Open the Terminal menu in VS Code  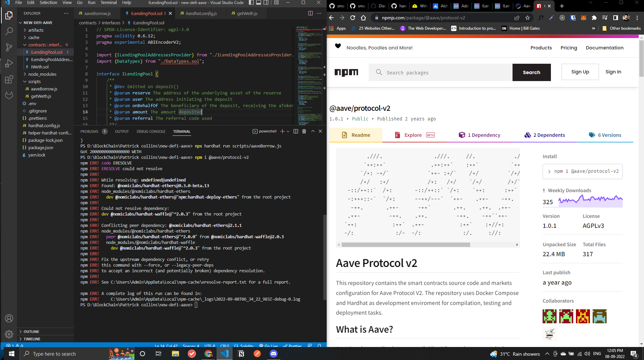[x=109, y=3]
